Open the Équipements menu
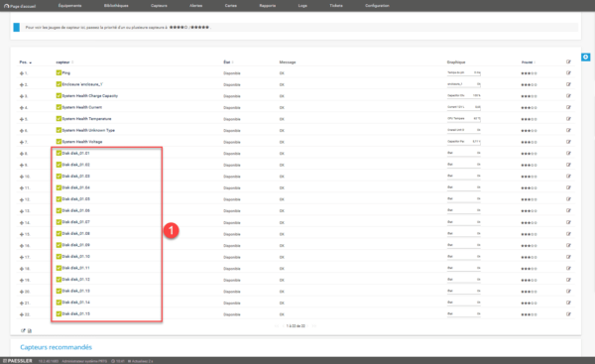The height and width of the screenshot is (364, 595). point(69,6)
